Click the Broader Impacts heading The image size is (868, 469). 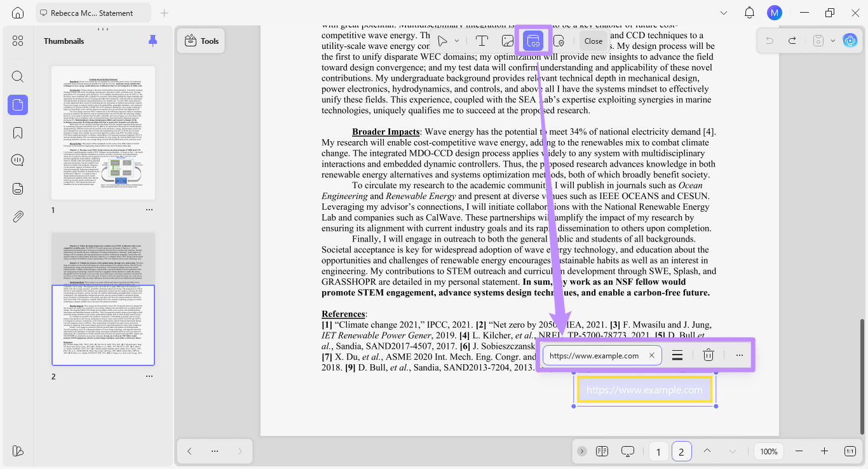386,132
